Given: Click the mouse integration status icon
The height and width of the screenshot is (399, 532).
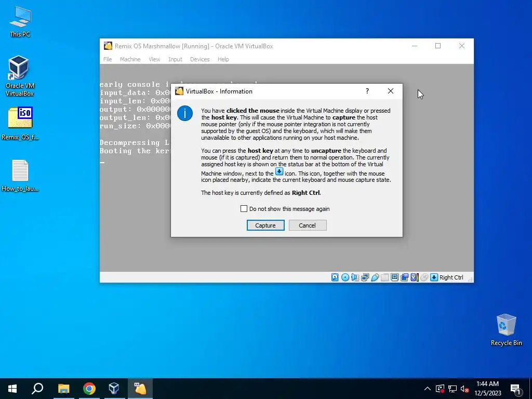Looking at the screenshot, I should coord(424,277).
